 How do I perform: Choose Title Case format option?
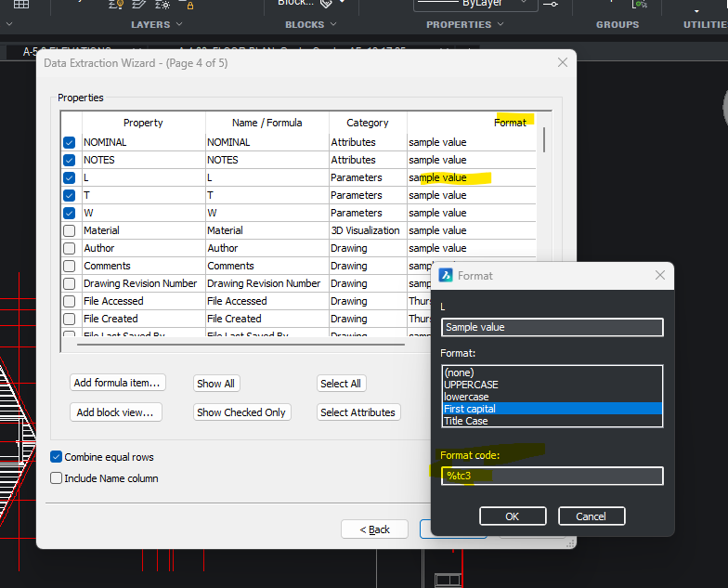point(466,421)
